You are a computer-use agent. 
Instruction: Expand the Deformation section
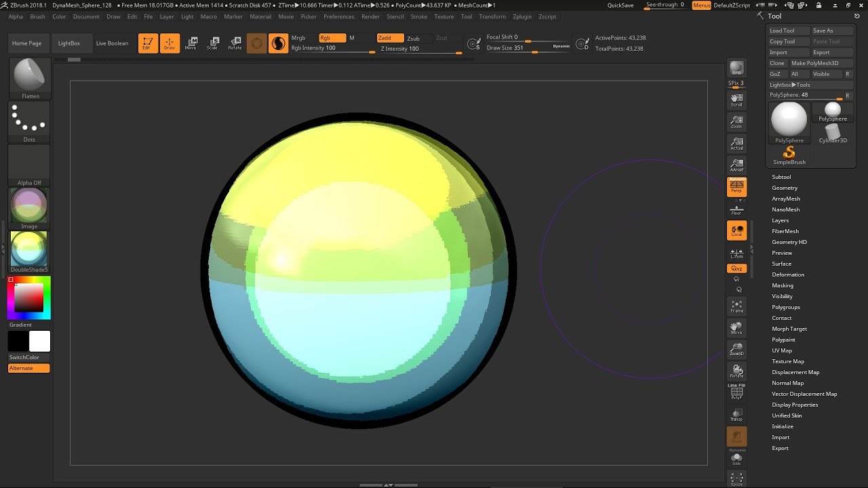(788, 274)
